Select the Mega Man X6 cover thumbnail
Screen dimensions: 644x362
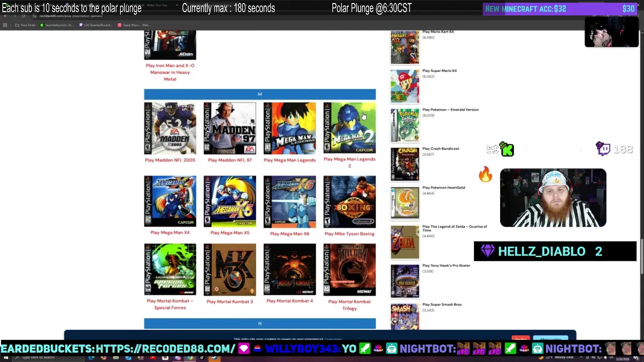point(290,202)
